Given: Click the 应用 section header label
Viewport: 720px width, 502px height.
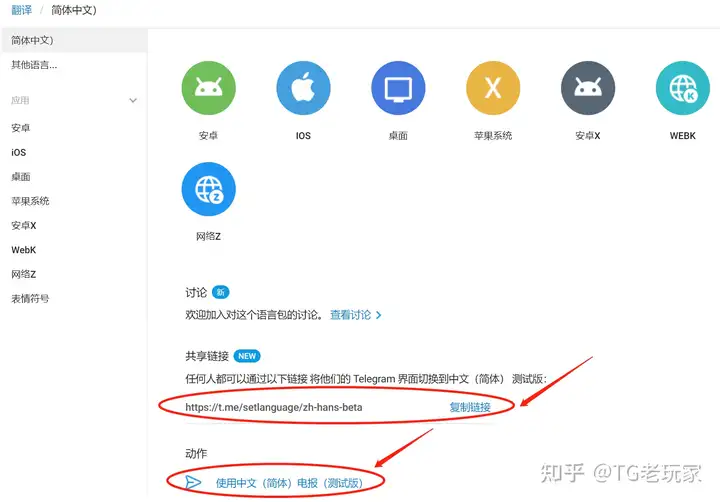Looking at the screenshot, I should point(20,100).
